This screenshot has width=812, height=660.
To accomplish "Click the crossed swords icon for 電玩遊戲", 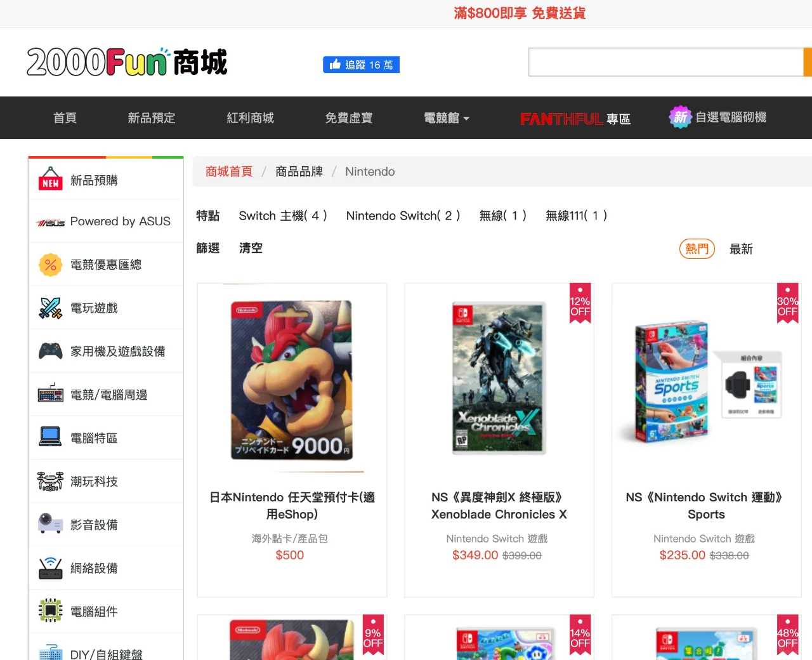I will pyautogui.click(x=51, y=308).
